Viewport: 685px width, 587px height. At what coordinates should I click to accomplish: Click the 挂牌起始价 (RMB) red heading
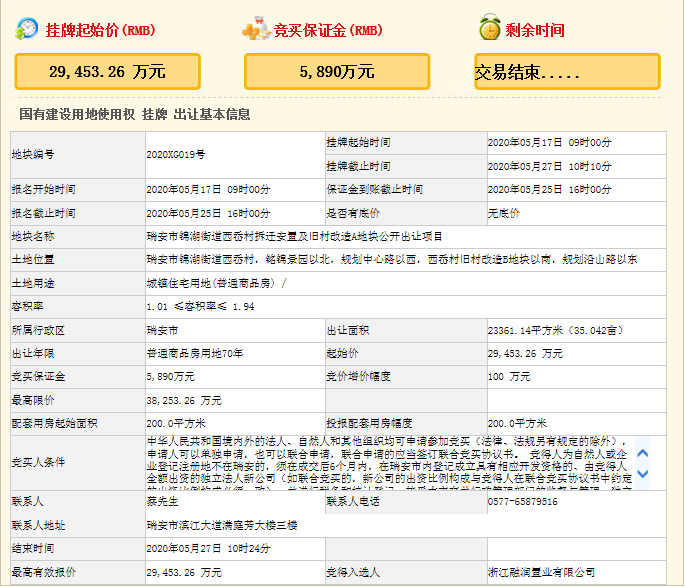pyautogui.click(x=96, y=30)
